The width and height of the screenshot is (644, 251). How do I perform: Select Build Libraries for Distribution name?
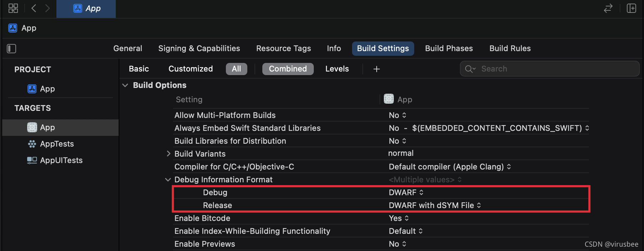click(x=230, y=141)
